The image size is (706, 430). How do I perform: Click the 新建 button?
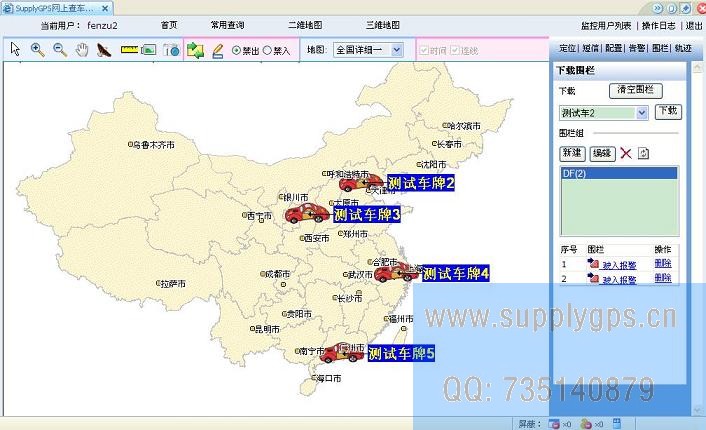click(x=571, y=153)
